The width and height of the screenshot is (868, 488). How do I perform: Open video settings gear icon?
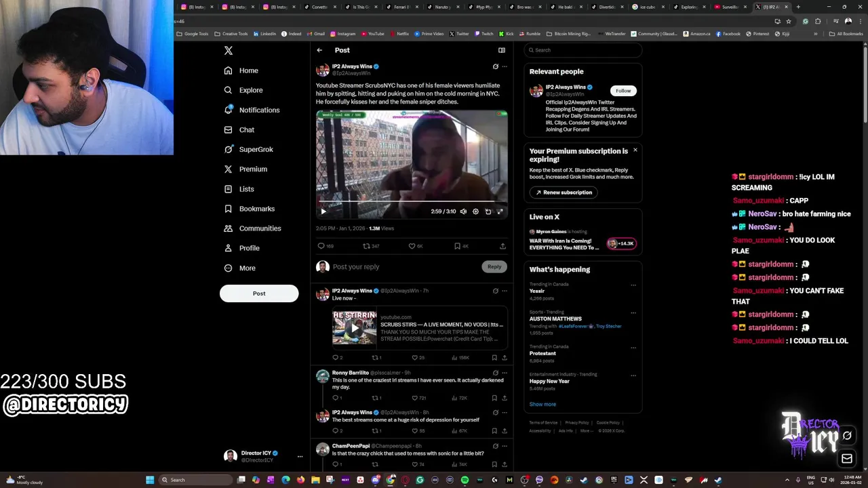(x=475, y=211)
